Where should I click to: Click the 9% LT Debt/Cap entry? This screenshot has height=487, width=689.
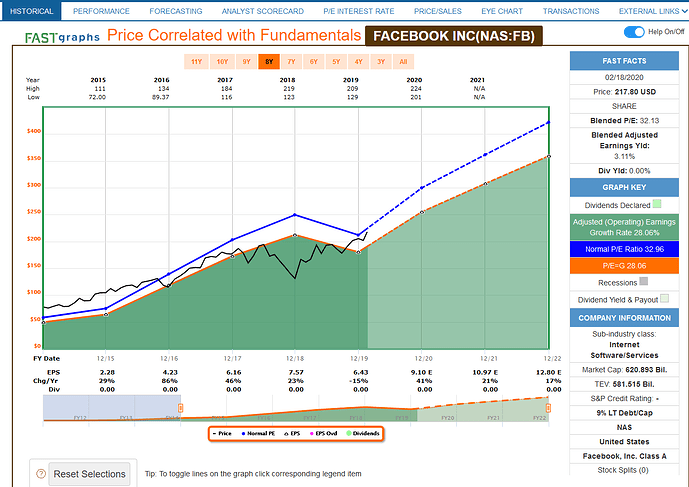click(624, 413)
